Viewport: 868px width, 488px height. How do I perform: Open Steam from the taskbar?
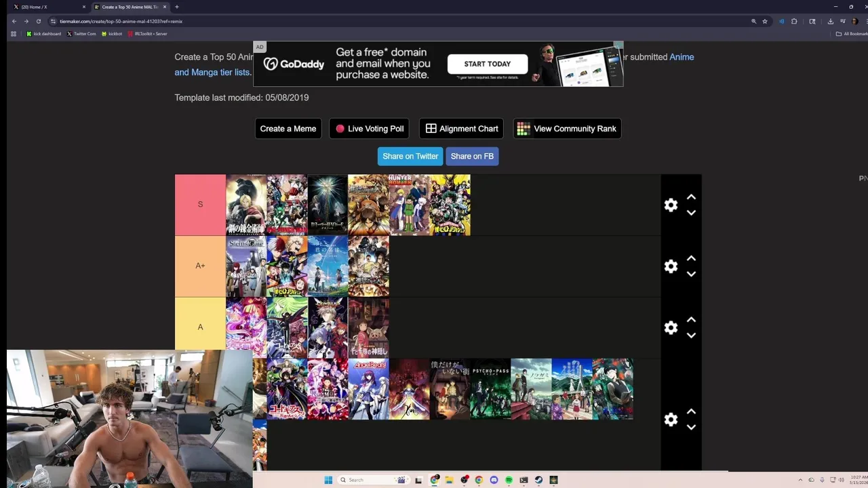[538, 480]
